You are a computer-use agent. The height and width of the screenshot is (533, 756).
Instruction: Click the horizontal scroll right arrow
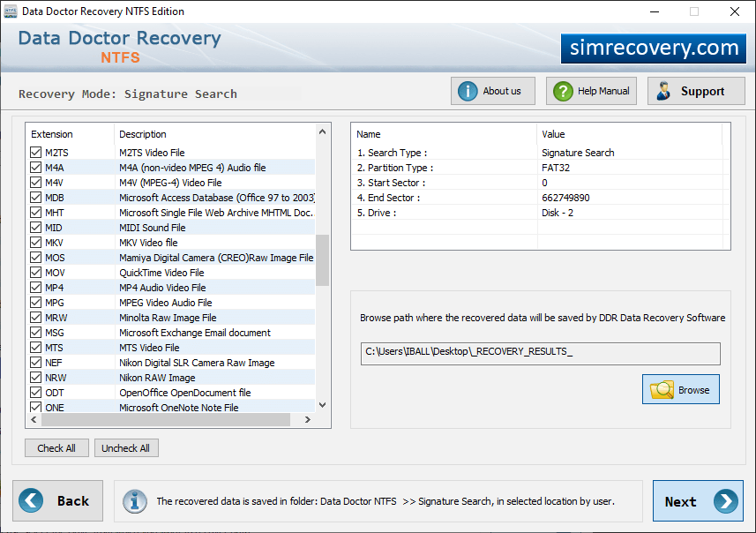308,420
